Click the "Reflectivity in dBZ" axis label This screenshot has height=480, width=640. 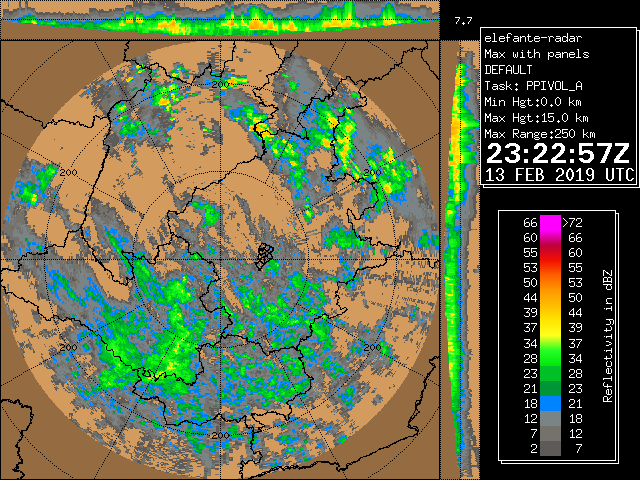coord(607,334)
